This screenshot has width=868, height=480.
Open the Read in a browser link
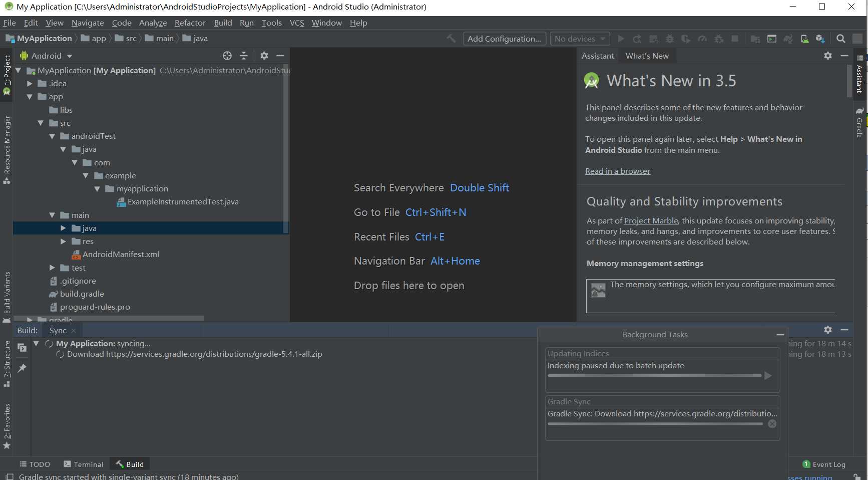tap(618, 171)
